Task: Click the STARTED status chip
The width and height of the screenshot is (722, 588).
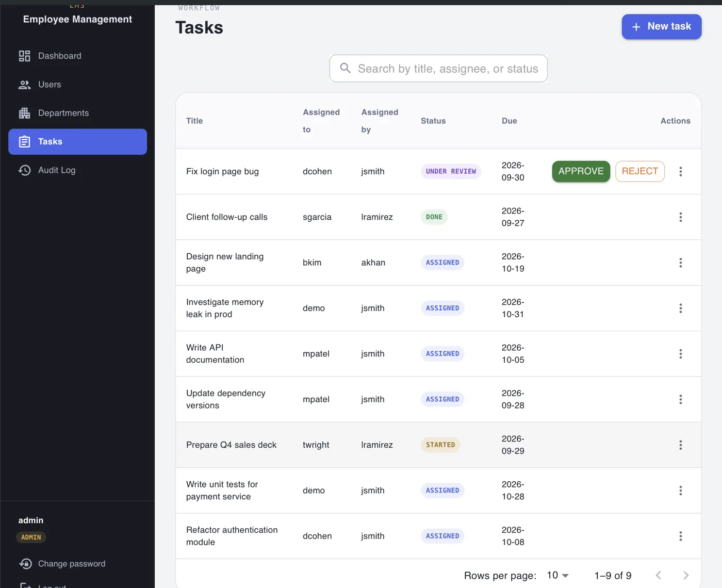Action: pos(440,445)
